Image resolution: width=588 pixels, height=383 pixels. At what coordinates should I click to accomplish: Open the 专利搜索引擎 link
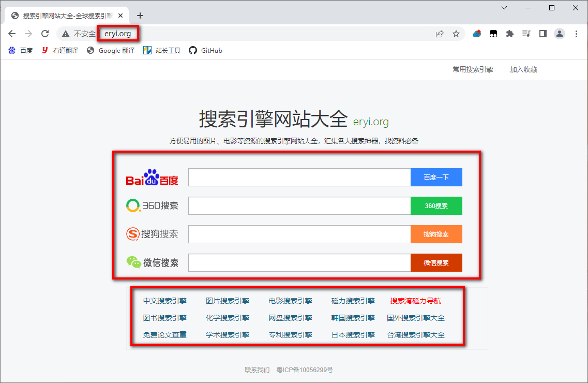(290, 335)
